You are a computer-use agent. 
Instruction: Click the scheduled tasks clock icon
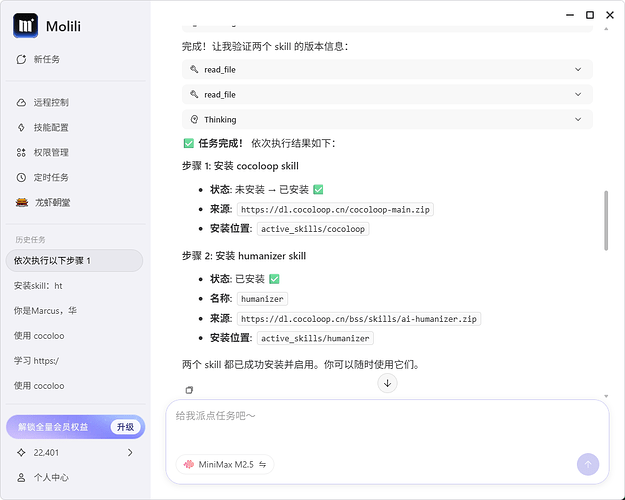[21, 177]
